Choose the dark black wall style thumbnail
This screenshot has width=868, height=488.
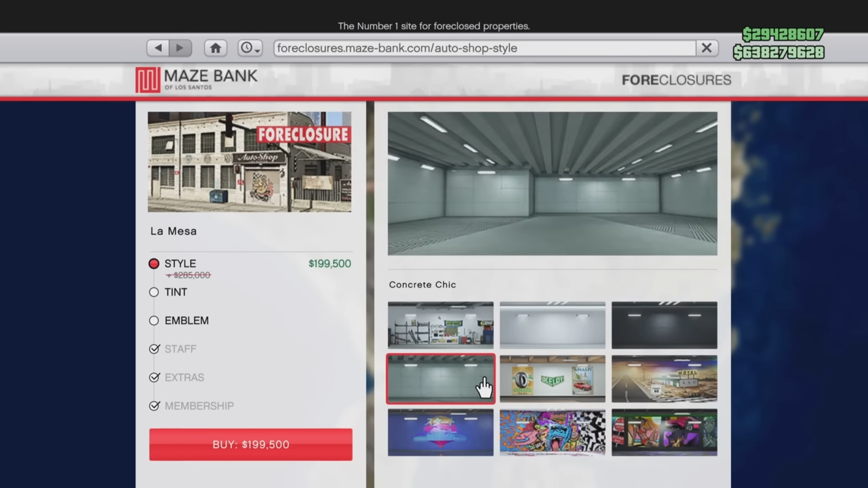(665, 325)
